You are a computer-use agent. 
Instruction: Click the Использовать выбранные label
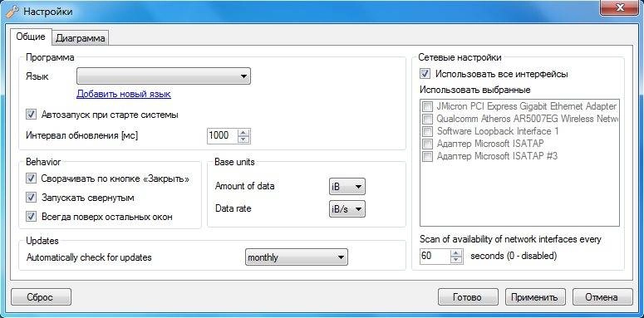point(475,90)
